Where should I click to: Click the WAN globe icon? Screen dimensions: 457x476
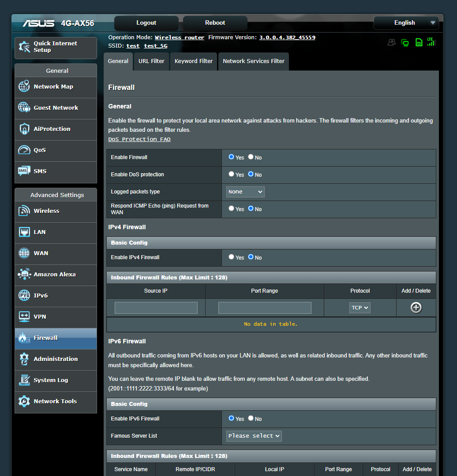click(24, 253)
